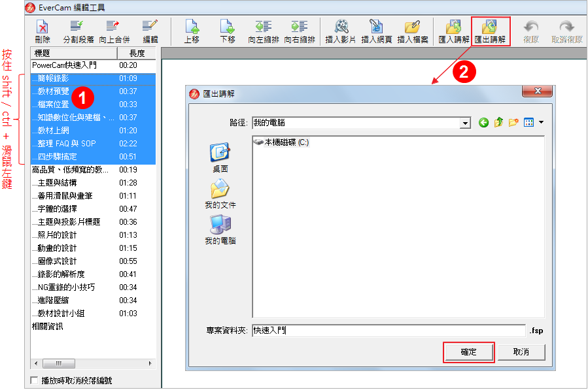Open 我的文件 shortcut in dialog sidebar
This screenshot has width=588, height=390.
click(x=220, y=194)
